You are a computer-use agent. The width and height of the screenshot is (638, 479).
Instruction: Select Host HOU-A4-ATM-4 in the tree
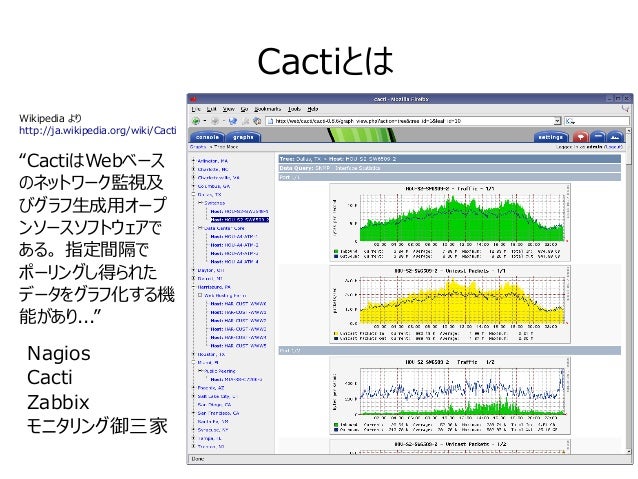coord(234,262)
